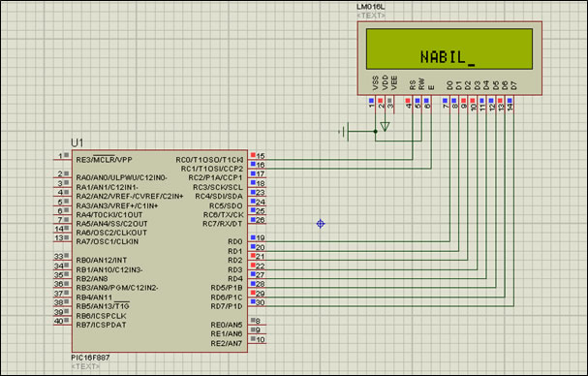Select the battery power symbol near the LCD

click(344, 132)
